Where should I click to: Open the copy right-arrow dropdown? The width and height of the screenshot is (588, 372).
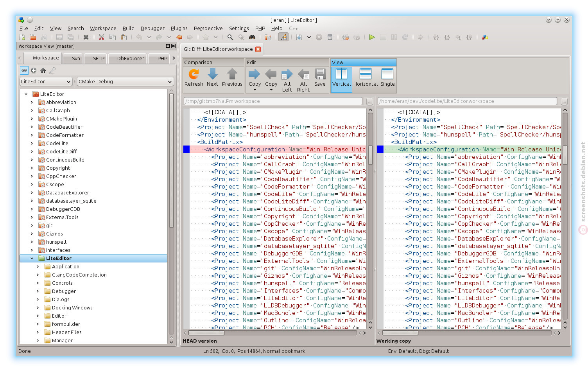pos(255,90)
